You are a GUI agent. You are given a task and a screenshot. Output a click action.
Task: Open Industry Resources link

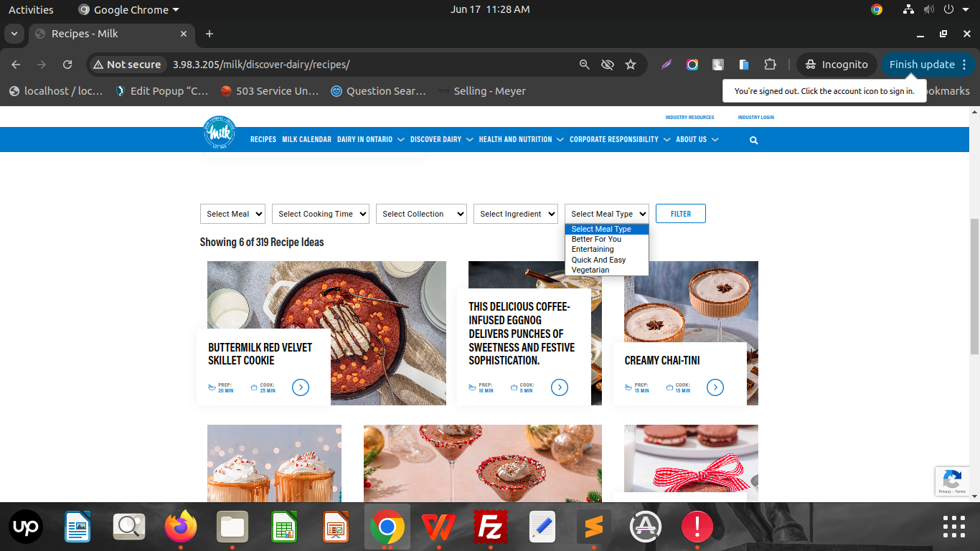point(689,118)
